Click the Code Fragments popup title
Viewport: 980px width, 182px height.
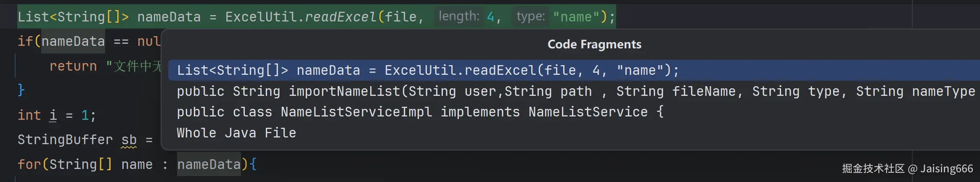click(x=594, y=44)
